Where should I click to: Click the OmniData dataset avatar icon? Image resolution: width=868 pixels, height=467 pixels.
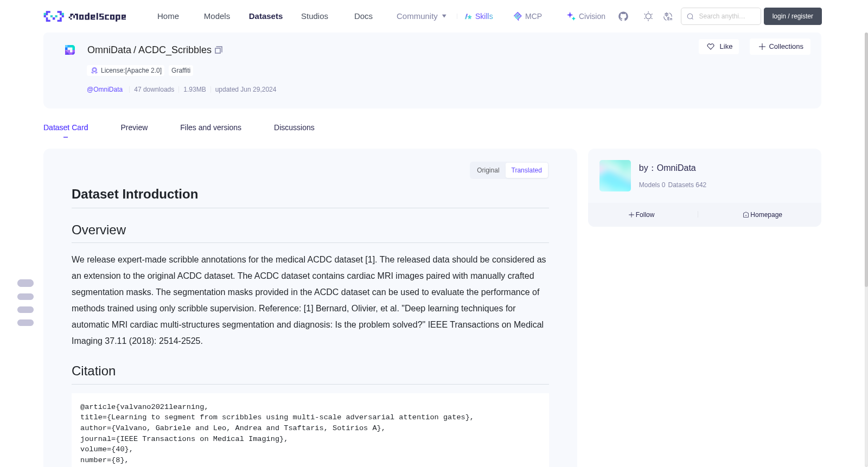(70, 50)
